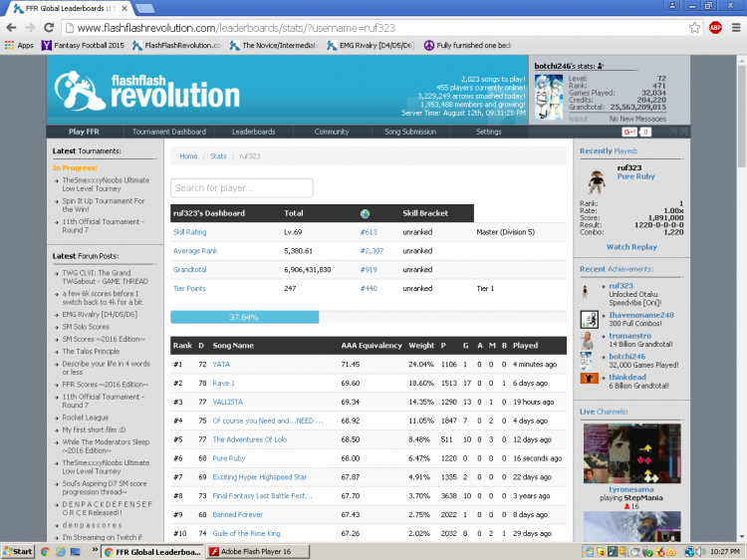Screen dimensions: 747x560
Task: Switch to Adobe Flash Player 16 taskbar window
Action: (x=258, y=551)
